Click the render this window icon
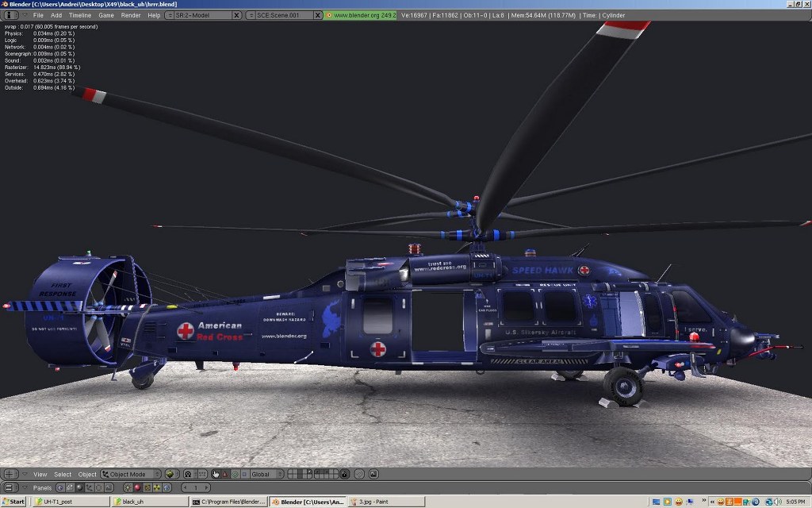Screen dimensions: 812x508 (373, 475)
